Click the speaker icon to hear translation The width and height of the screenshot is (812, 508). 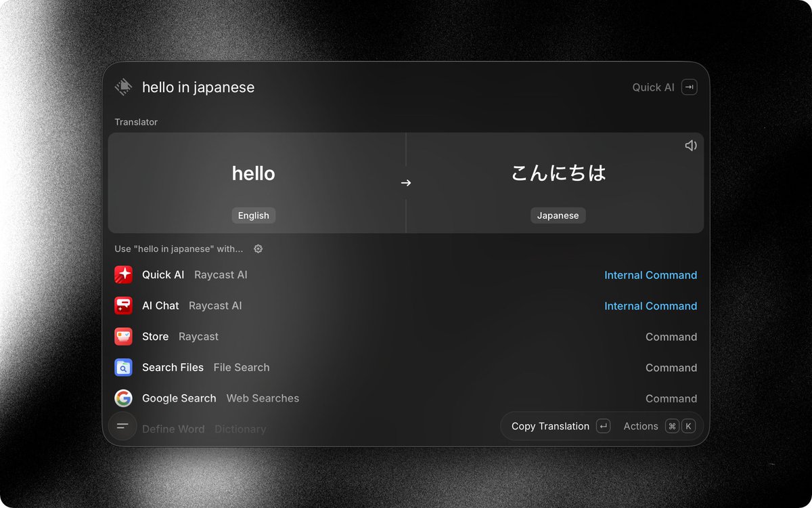[690, 146]
